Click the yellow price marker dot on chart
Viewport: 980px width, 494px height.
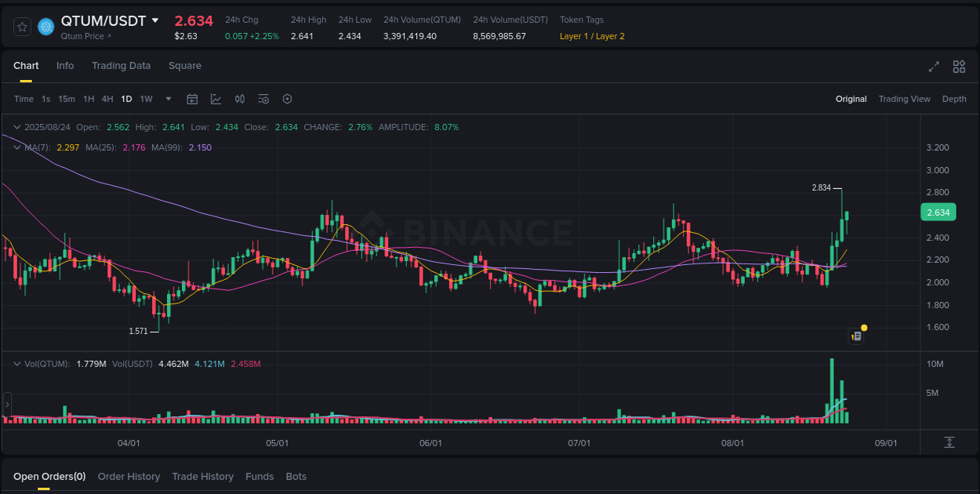click(863, 326)
